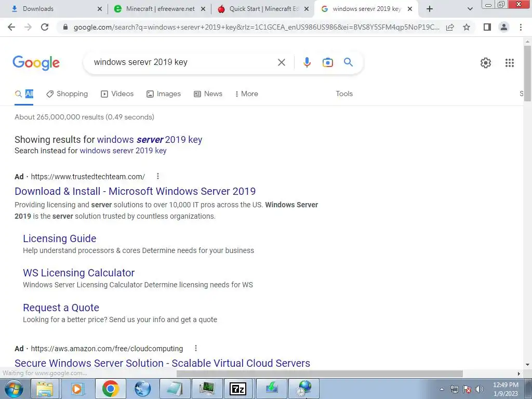
Task: Open options for aws.amazon.com ad
Action: pyautogui.click(x=196, y=348)
